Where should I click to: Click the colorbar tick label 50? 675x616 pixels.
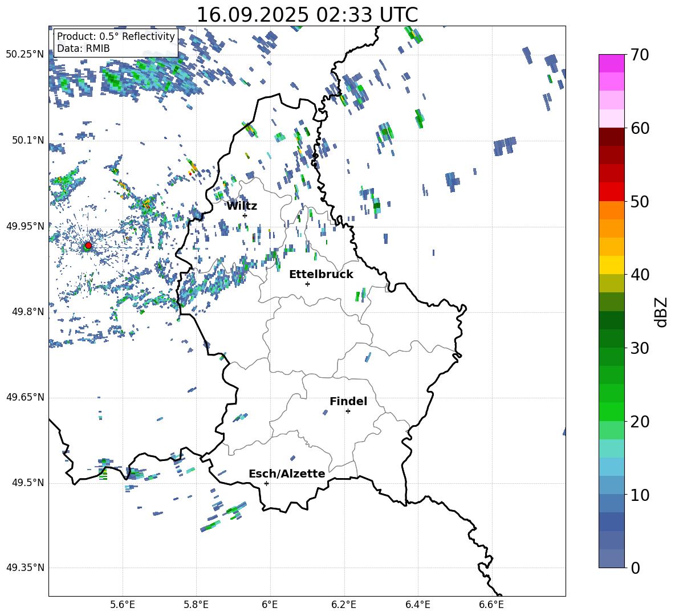(640, 201)
